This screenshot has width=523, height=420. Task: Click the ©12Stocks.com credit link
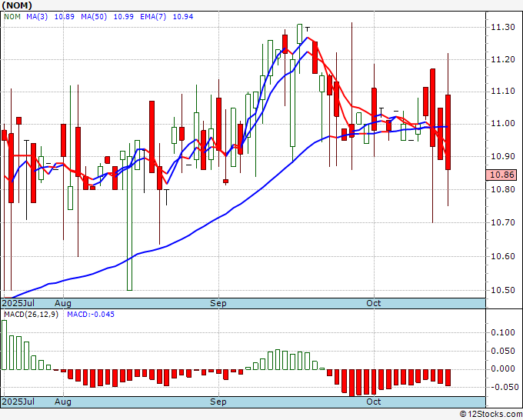491,415
